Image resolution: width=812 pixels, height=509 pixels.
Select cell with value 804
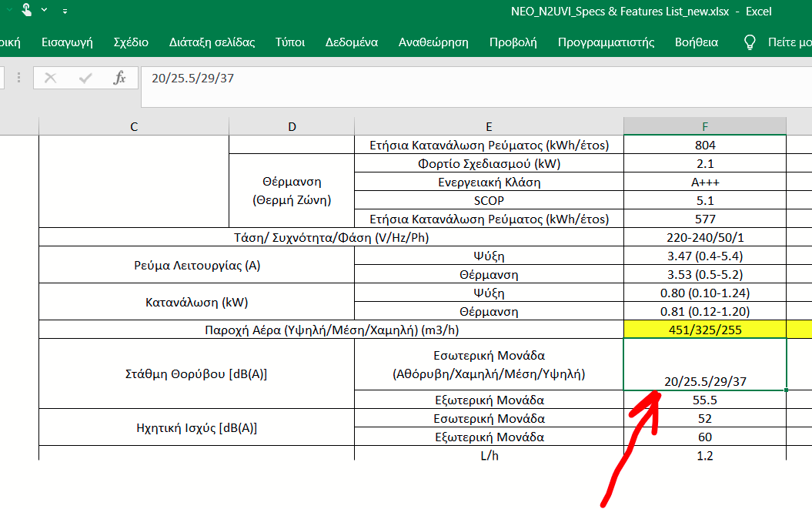pos(705,145)
